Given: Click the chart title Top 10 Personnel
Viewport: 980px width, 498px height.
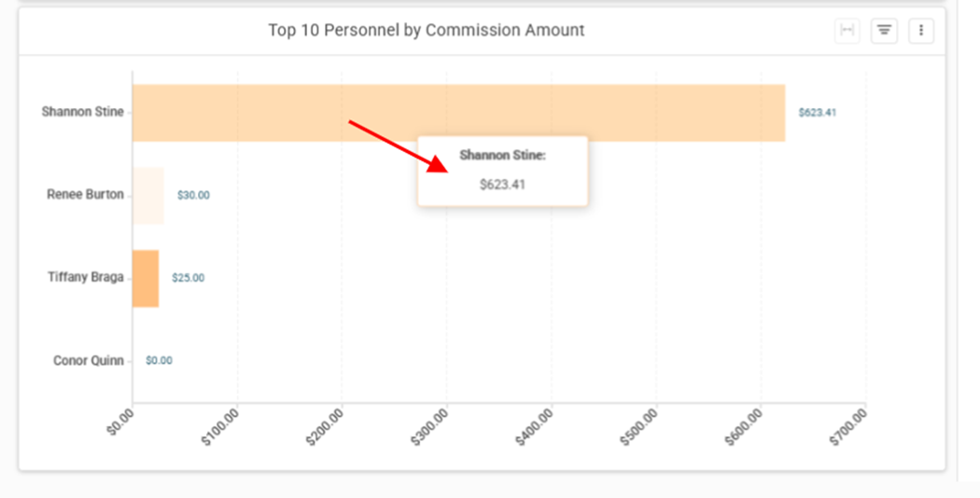Looking at the screenshot, I should 427,30.
